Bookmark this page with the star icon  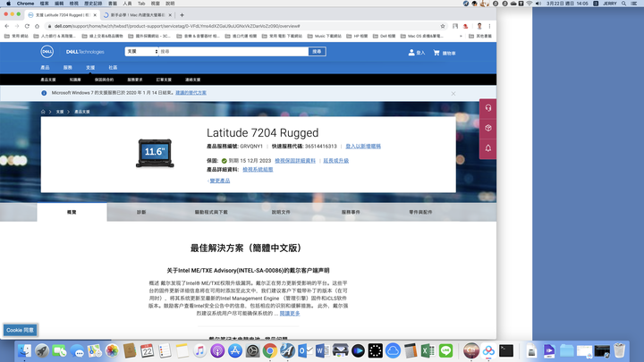[x=443, y=26]
